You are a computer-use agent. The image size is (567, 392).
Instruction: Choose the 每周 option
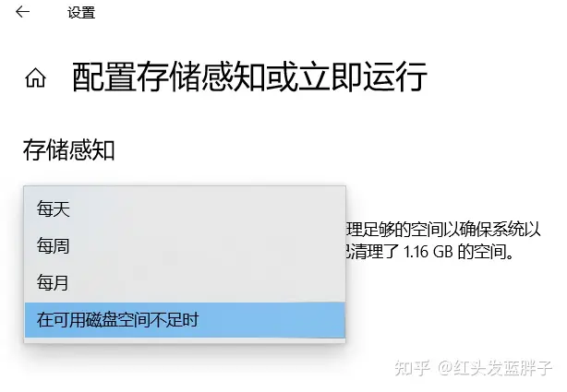tap(185, 246)
